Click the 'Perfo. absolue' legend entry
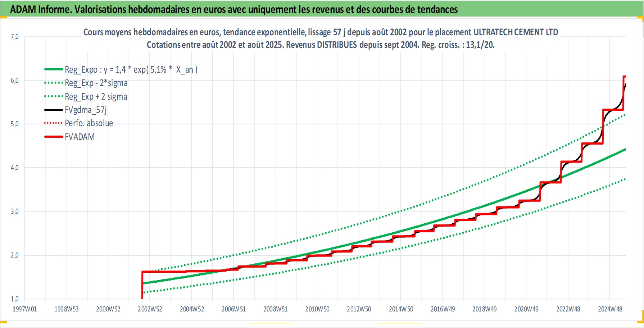The image size is (644, 328). (89, 123)
